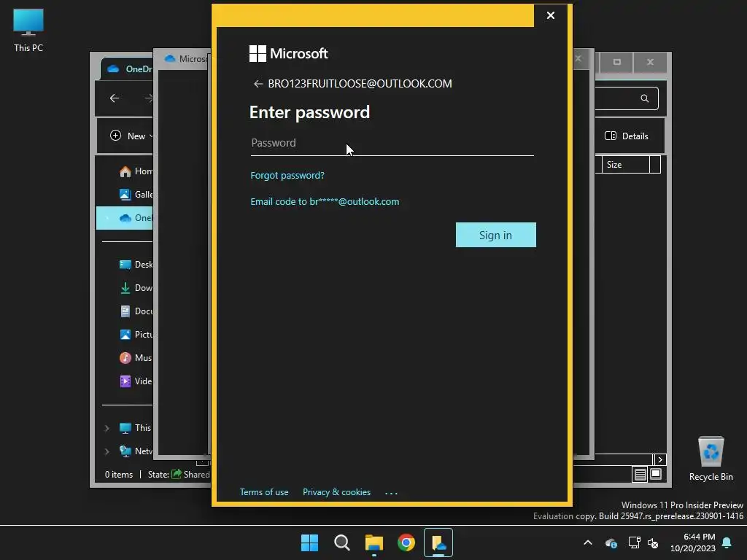Click back arrow in File Explorer window
The width and height of the screenshot is (747, 560).
(115, 98)
